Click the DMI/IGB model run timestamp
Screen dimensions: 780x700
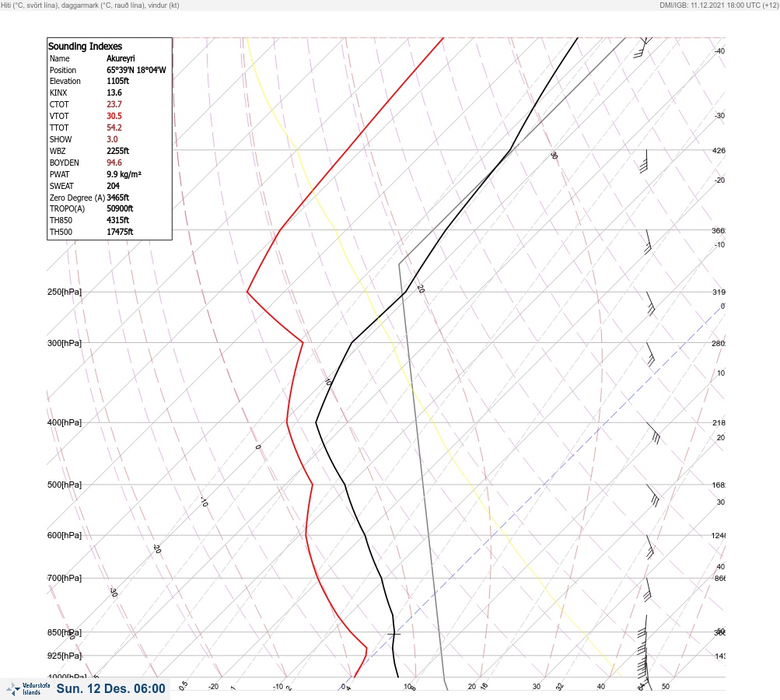pos(719,5)
